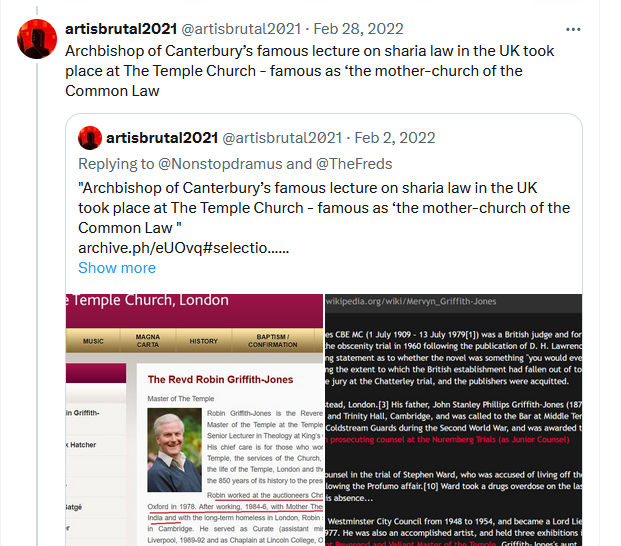
Task: Open the archive.ph link in quoted tweet
Action: (x=183, y=248)
